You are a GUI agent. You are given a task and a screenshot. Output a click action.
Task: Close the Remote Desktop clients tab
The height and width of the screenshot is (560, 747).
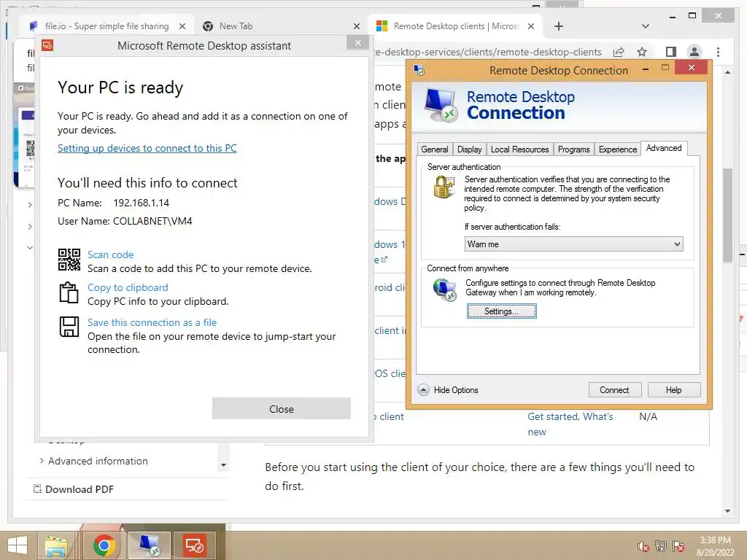point(531,26)
